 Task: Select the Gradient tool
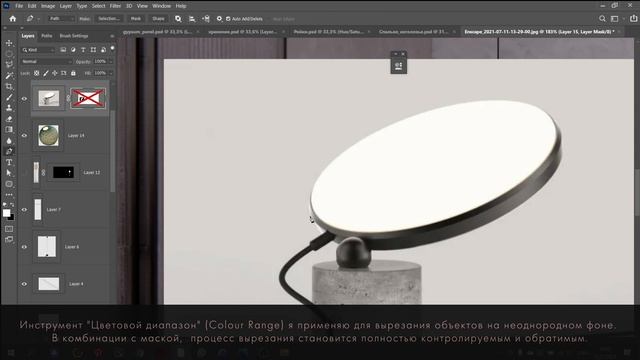[x=9, y=130]
